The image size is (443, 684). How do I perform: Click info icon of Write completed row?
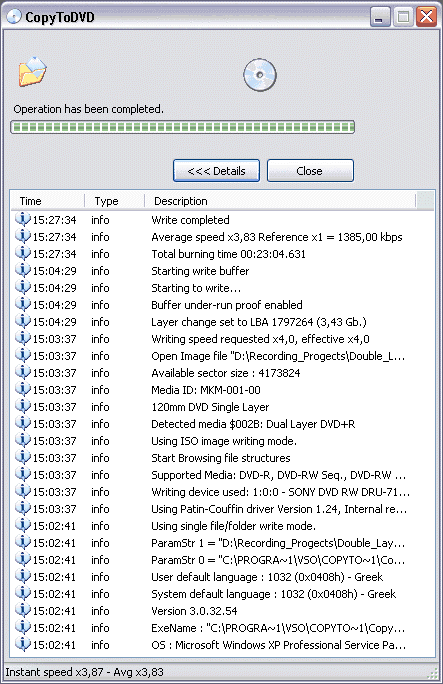pyautogui.click(x=23, y=219)
